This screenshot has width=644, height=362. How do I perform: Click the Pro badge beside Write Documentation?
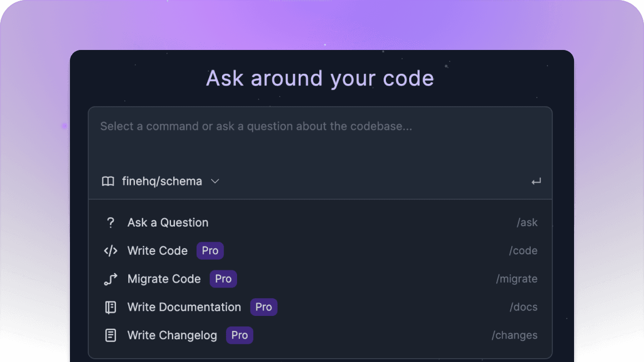pyautogui.click(x=264, y=308)
